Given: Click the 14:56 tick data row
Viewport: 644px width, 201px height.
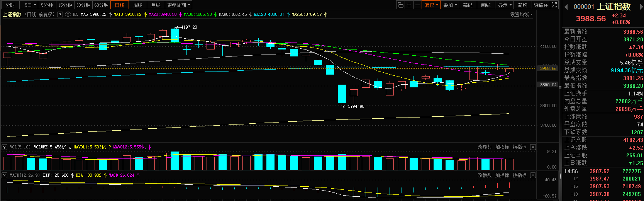Looking at the screenshot, I should [x=603, y=171].
